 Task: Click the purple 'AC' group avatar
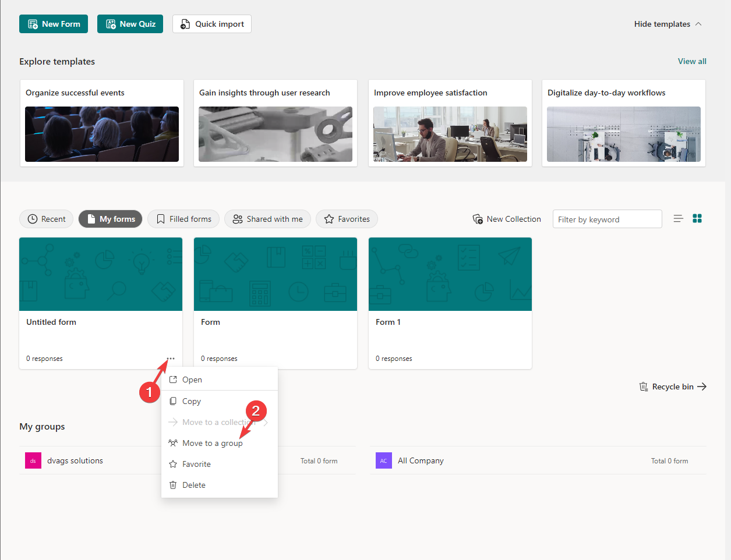tap(384, 460)
